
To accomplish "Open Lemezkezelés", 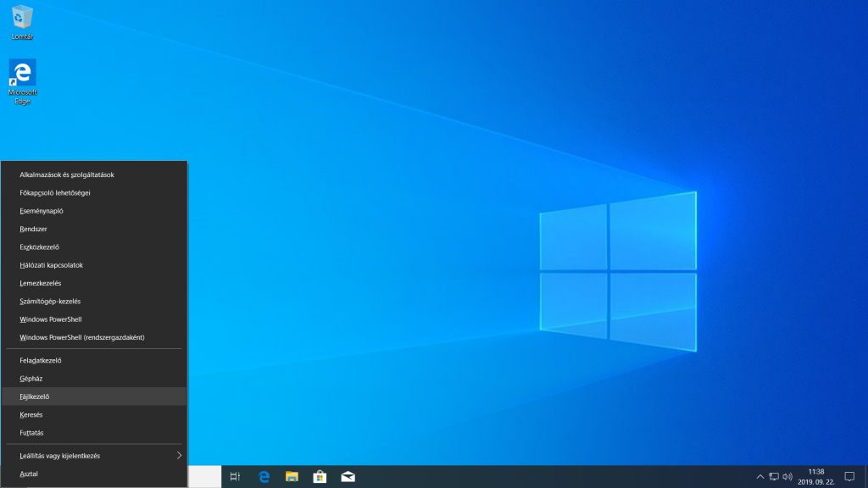I will tap(94, 283).
